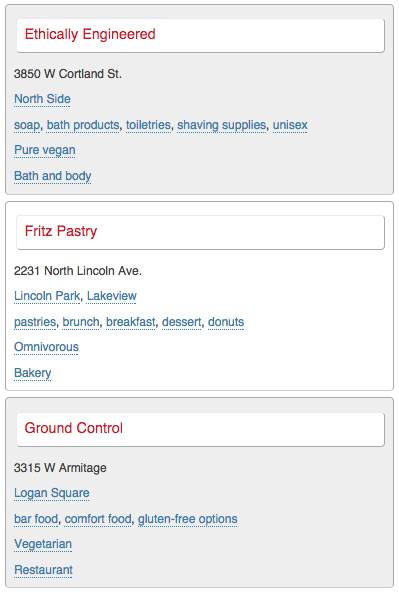Open the donuts tag link
399x592 pixels.
(x=226, y=322)
